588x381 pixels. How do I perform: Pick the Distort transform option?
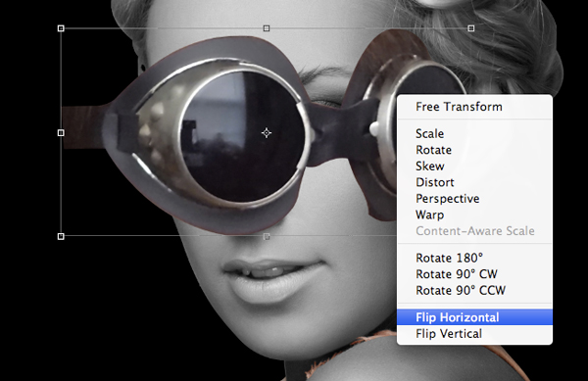pos(474,182)
